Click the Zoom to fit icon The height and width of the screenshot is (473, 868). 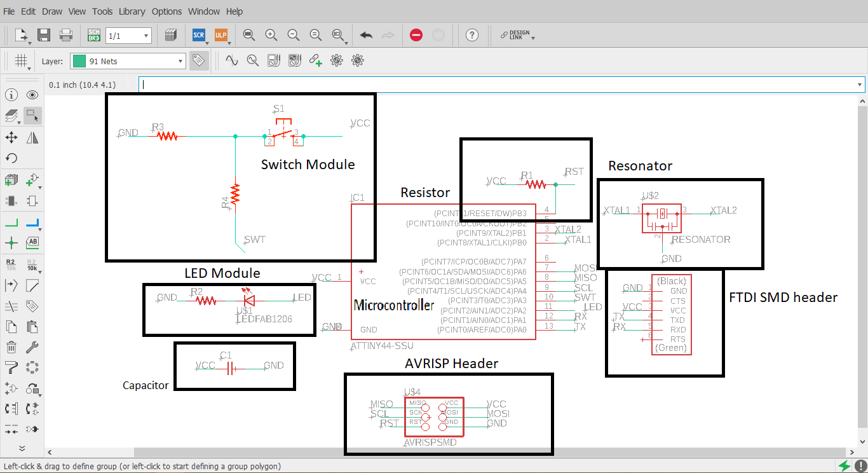coord(249,35)
